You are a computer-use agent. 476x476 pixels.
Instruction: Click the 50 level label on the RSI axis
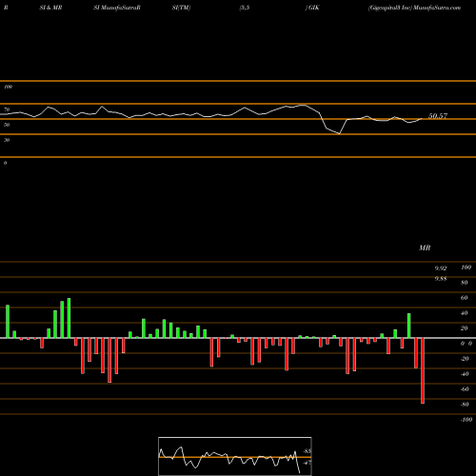click(7, 125)
